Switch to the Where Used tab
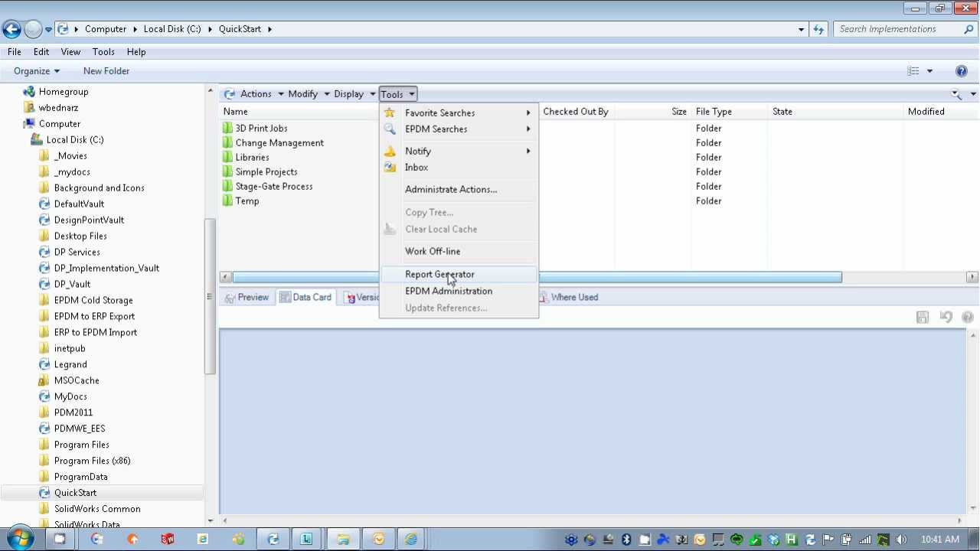 569,297
